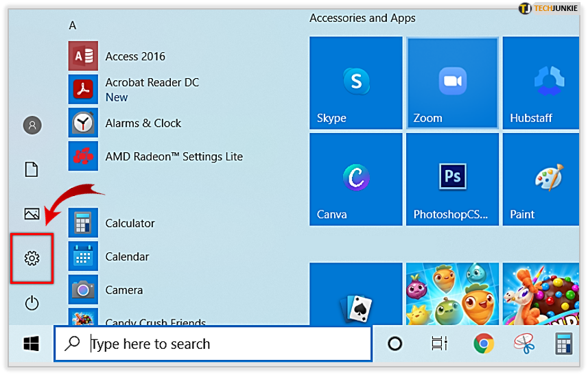Open Task View on the taskbar
588x375 pixels.
(439, 343)
